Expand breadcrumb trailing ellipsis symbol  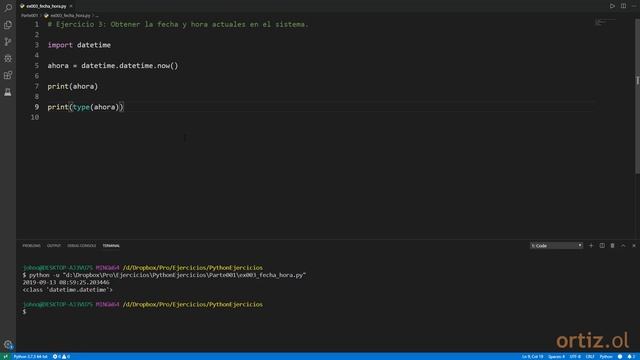tap(97, 16)
